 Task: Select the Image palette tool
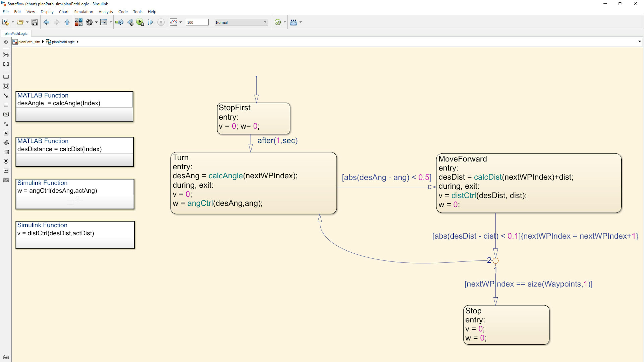tap(6, 180)
